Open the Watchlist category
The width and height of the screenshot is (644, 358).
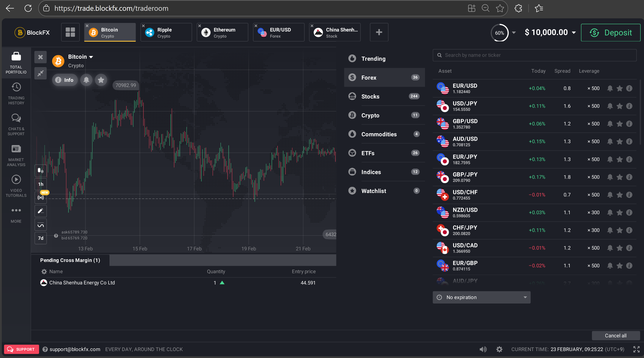tap(384, 191)
